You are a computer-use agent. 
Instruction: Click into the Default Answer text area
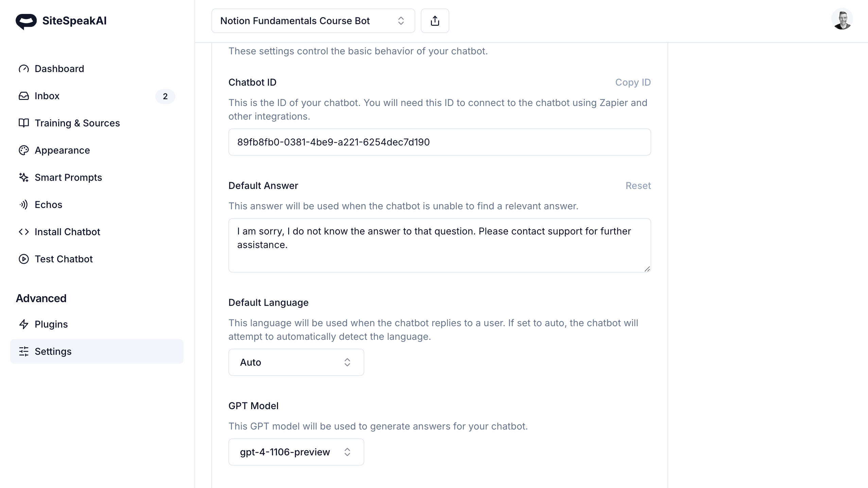tap(439, 245)
